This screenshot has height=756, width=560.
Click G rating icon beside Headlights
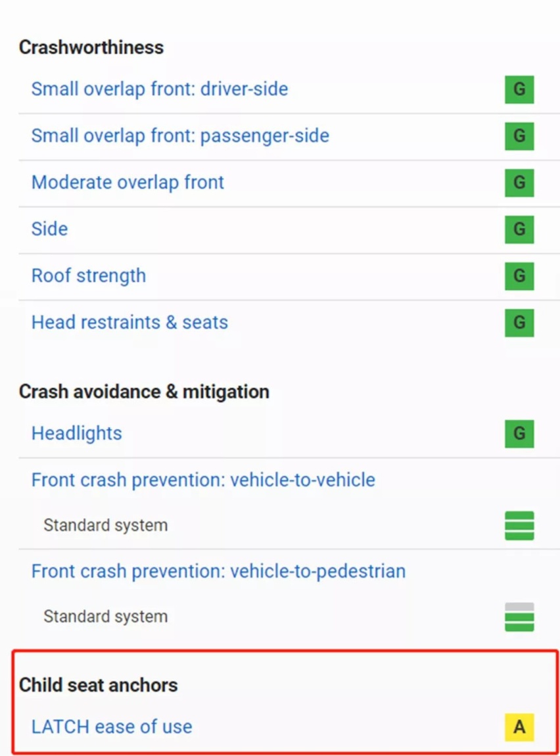pos(519,433)
